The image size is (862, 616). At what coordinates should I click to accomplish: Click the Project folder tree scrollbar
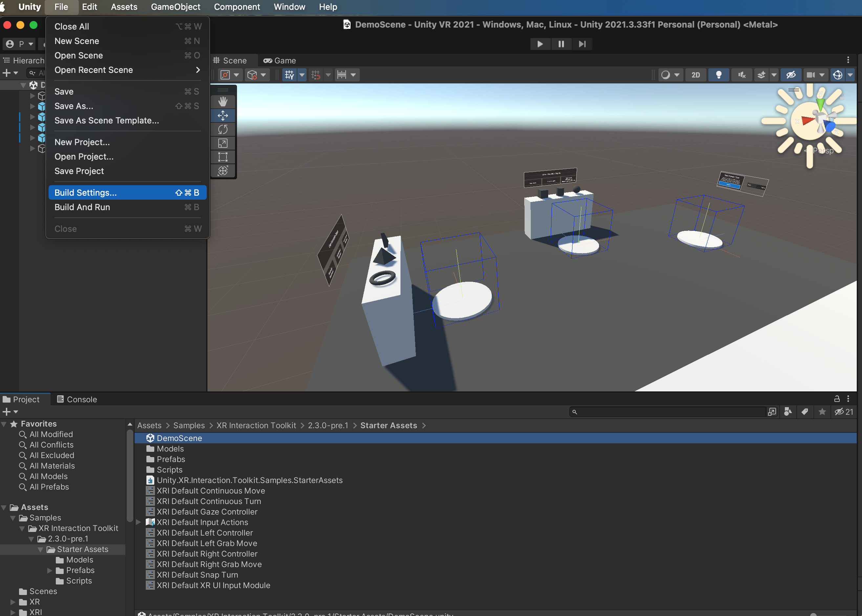point(130,474)
